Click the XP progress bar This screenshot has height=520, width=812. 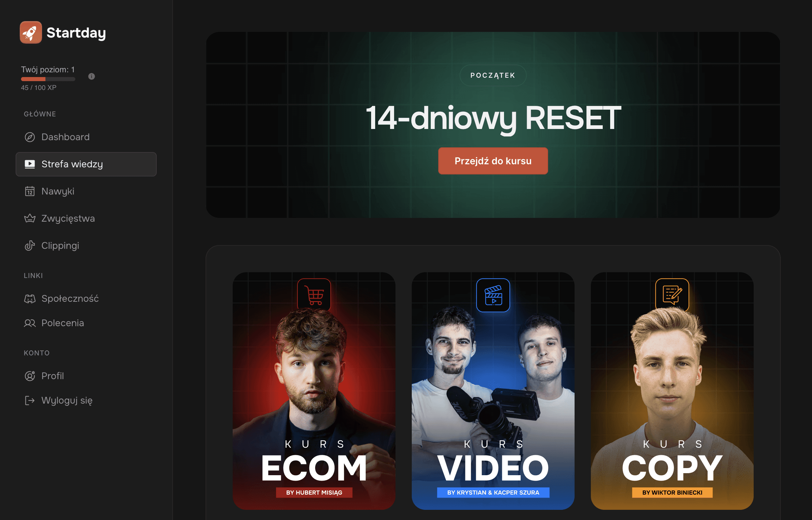(x=48, y=79)
